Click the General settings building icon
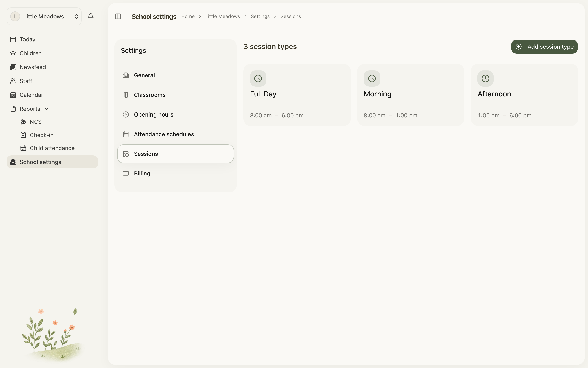588x368 pixels. coord(126,75)
